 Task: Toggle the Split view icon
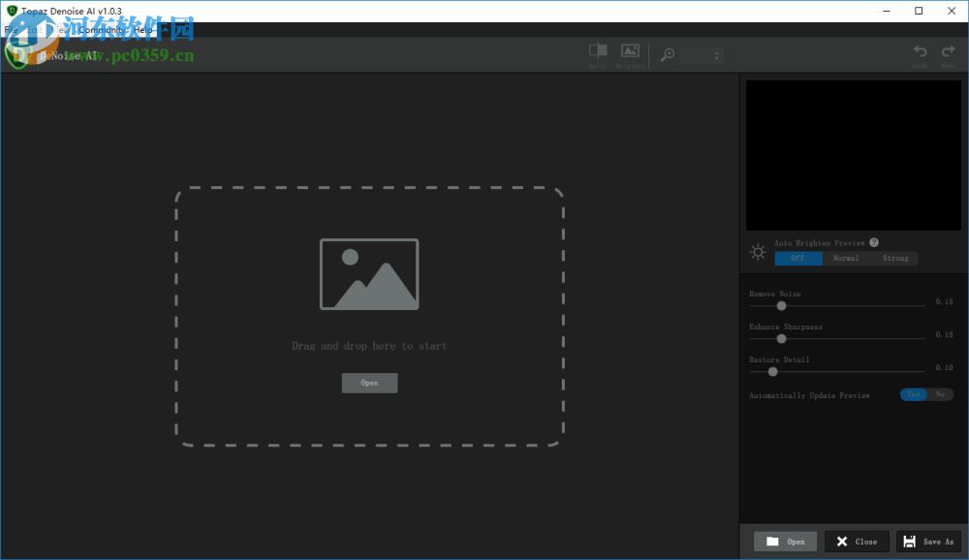(x=598, y=50)
